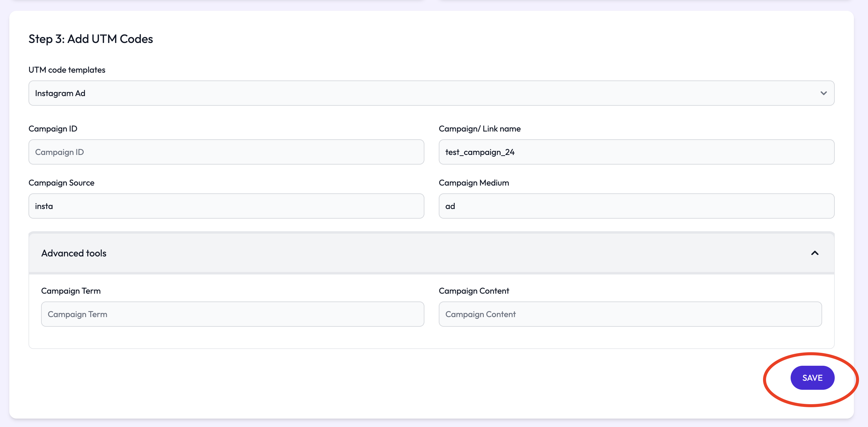Focus the Campaign Term input box

pyautogui.click(x=232, y=314)
